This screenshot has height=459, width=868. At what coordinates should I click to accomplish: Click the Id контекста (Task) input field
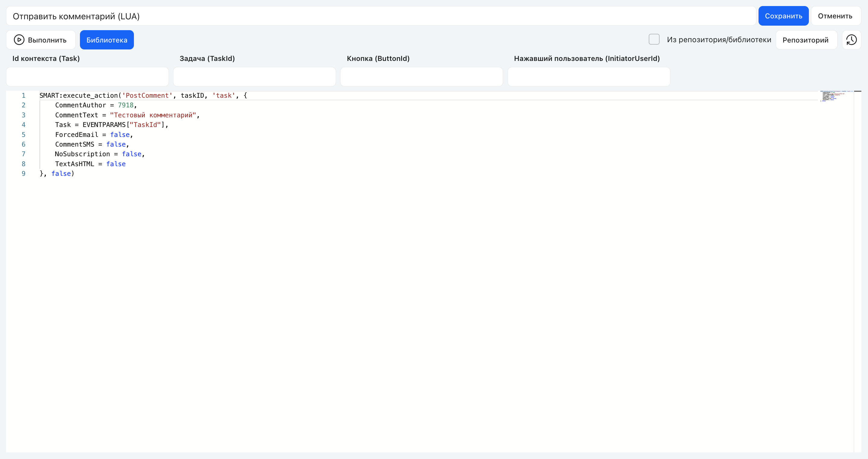(87, 77)
